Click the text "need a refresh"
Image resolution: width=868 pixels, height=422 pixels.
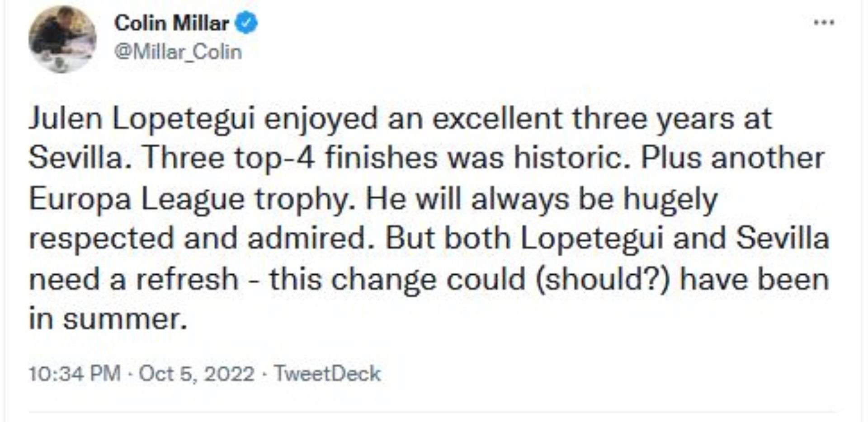(133, 279)
